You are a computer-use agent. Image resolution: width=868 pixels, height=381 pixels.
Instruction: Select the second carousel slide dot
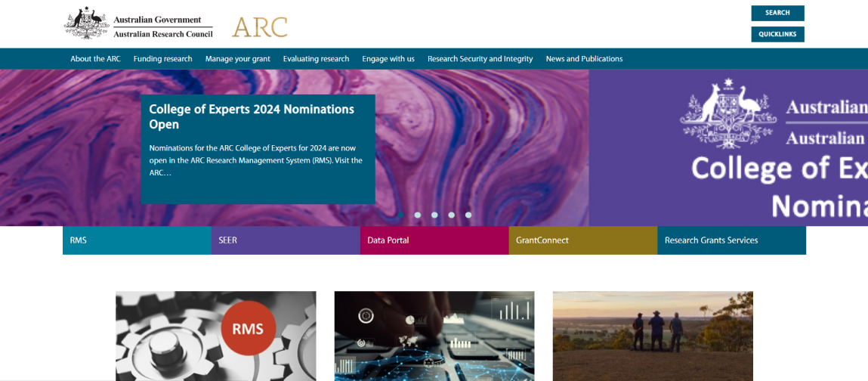418,215
